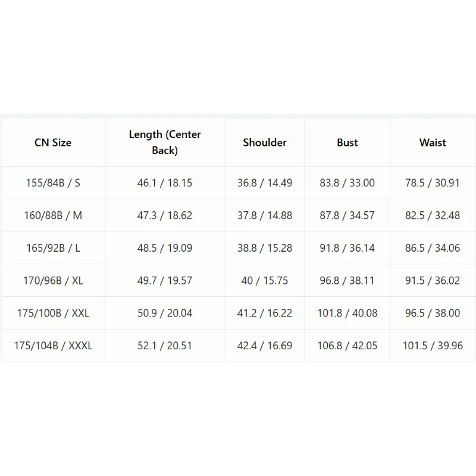Click bust value 91.8 / 36.14
The height and width of the screenshot is (476, 476).
[347, 248]
